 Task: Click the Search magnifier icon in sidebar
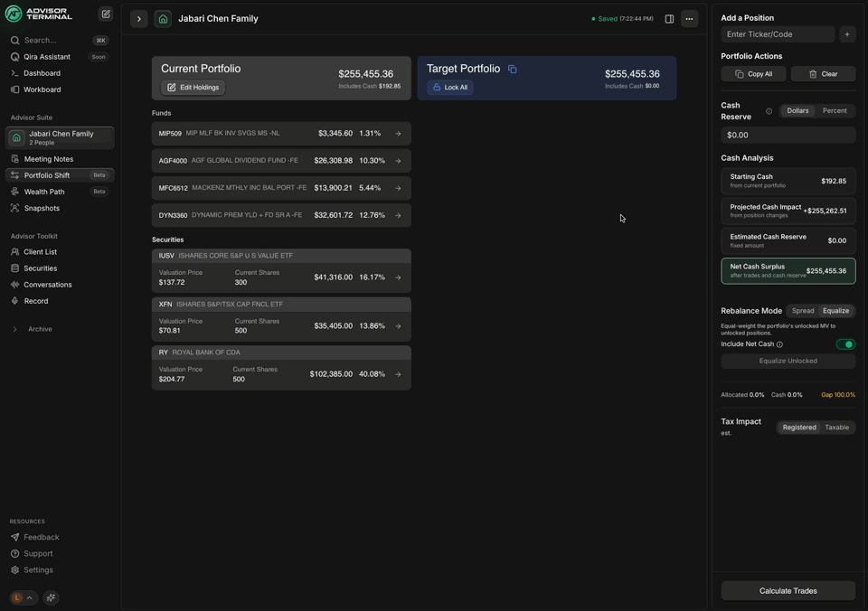[x=14, y=40]
